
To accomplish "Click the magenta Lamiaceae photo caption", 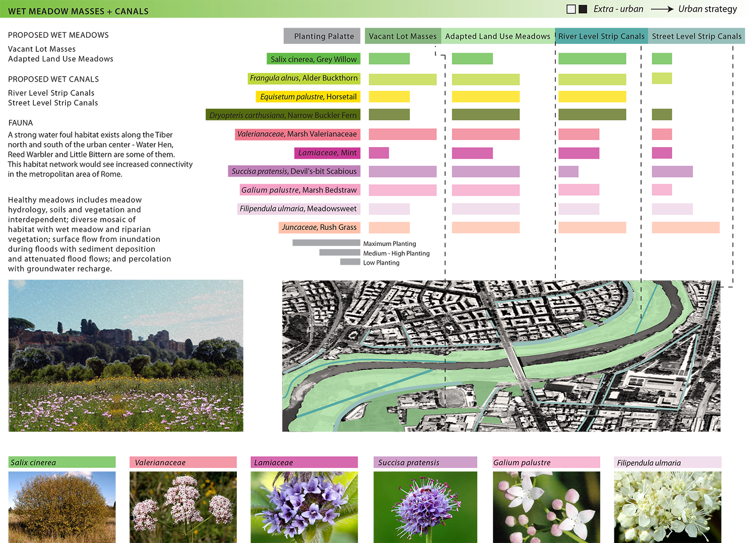I will (x=304, y=462).
